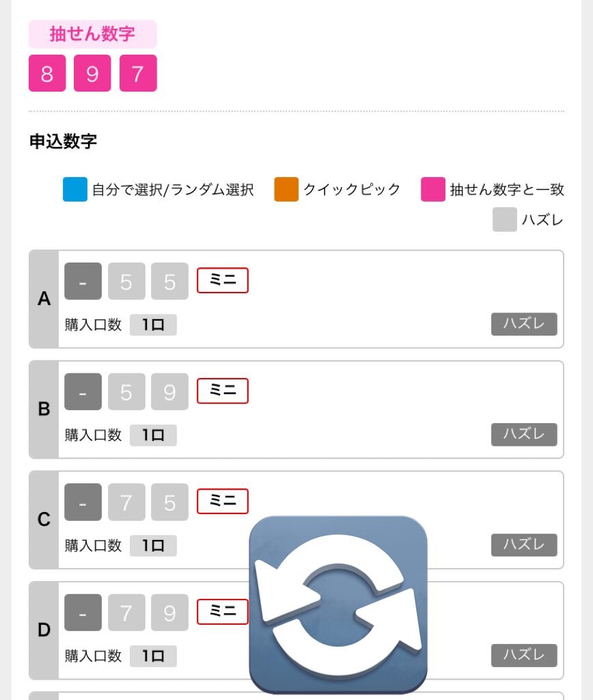Click the blue self-select legend swatch
This screenshot has height=700, width=593.
click(75, 189)
